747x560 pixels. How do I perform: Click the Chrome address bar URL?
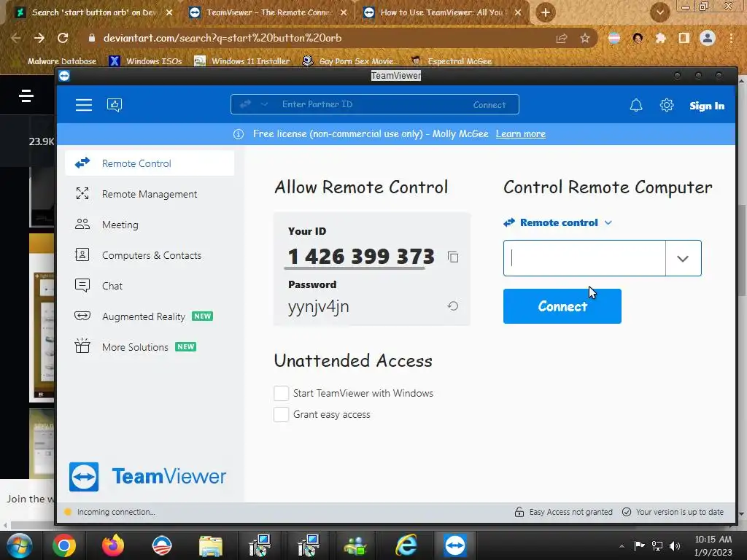tap(222, 38)
